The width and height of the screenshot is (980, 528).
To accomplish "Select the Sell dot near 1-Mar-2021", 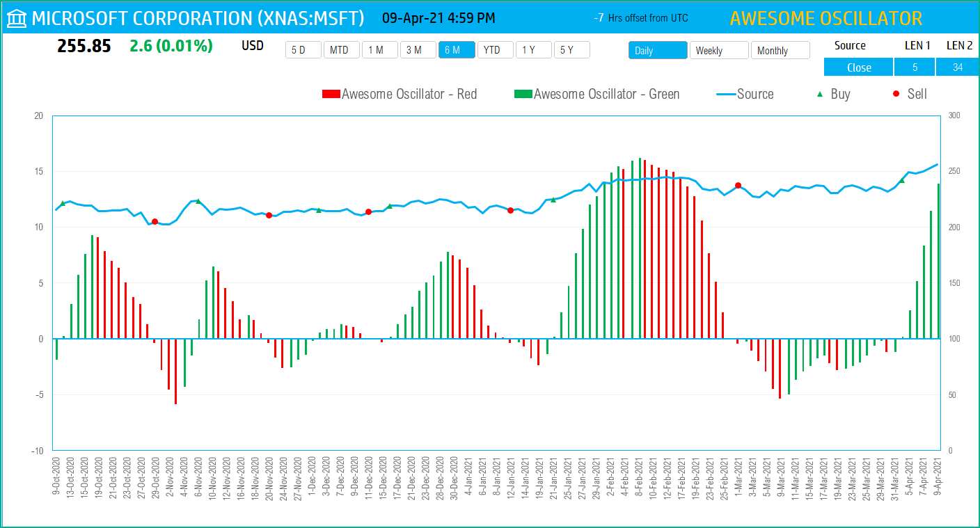I will pos(738,185).
